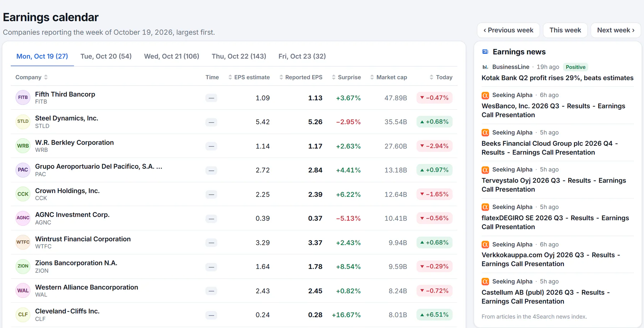Click the time dash icon for Fifth Third Bancorp
Image resolution: width=644 pixels, height=328 pixels.
click(211, 98)
